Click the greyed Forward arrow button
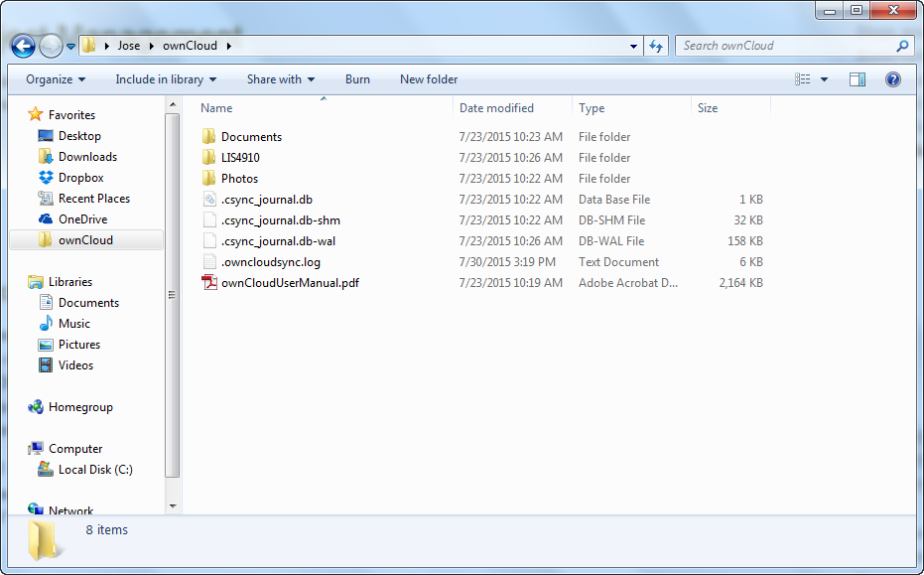The height and width of the screenshot is (575, 924). pos(51,46)
